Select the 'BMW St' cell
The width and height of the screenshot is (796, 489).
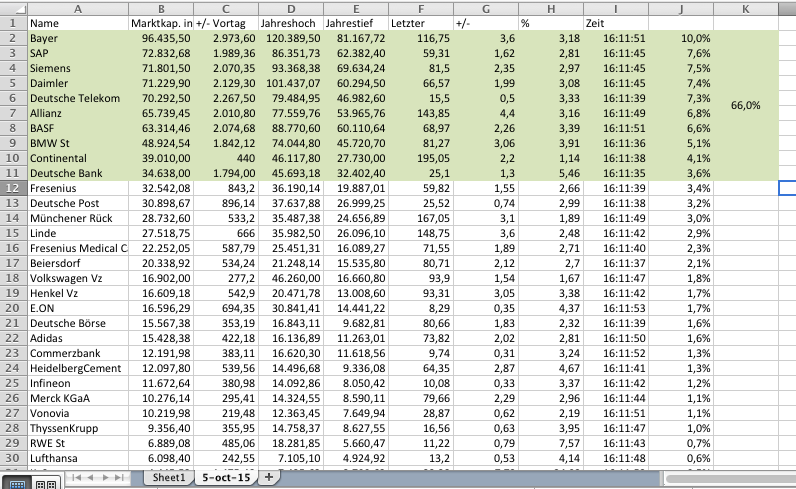pyautogui.click(x=78, y=143)
